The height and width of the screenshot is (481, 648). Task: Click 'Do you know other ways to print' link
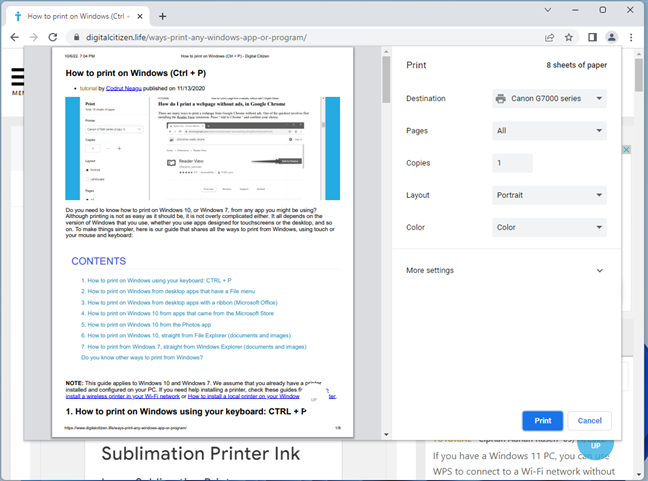click(142, 358)
